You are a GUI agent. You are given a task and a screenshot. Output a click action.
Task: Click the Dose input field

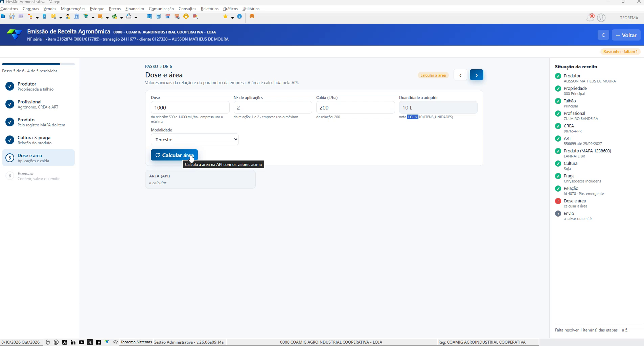190,107
